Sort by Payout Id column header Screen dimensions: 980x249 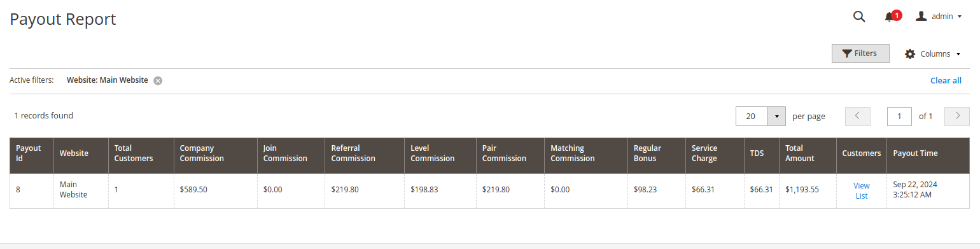click(32, 155)
